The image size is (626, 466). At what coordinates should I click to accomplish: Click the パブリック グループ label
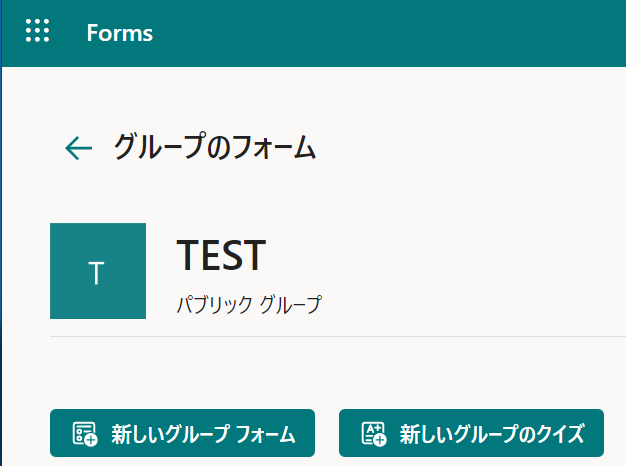click(249, 305)
